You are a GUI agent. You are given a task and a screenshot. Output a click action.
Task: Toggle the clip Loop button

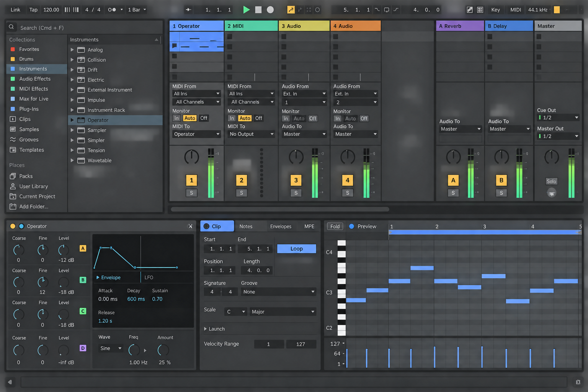(x=297, y=248)
